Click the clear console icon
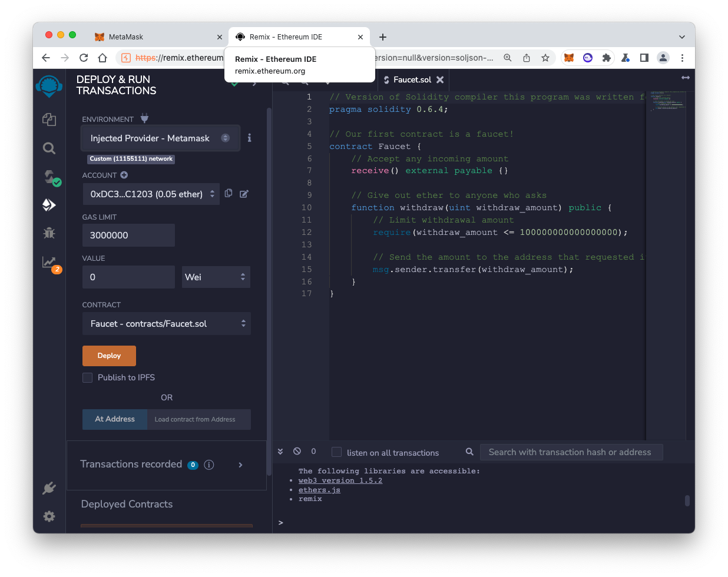728x577 pixels. 297,452
